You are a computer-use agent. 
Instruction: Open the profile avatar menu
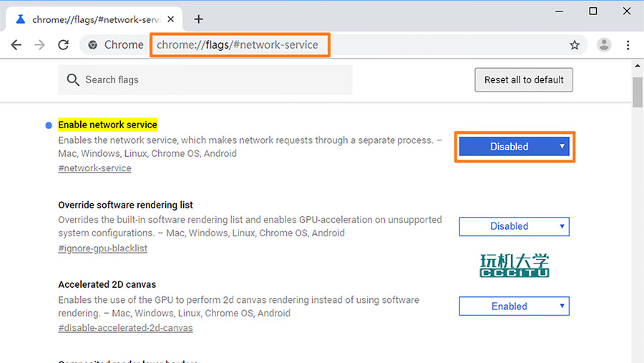pos(605,45)
